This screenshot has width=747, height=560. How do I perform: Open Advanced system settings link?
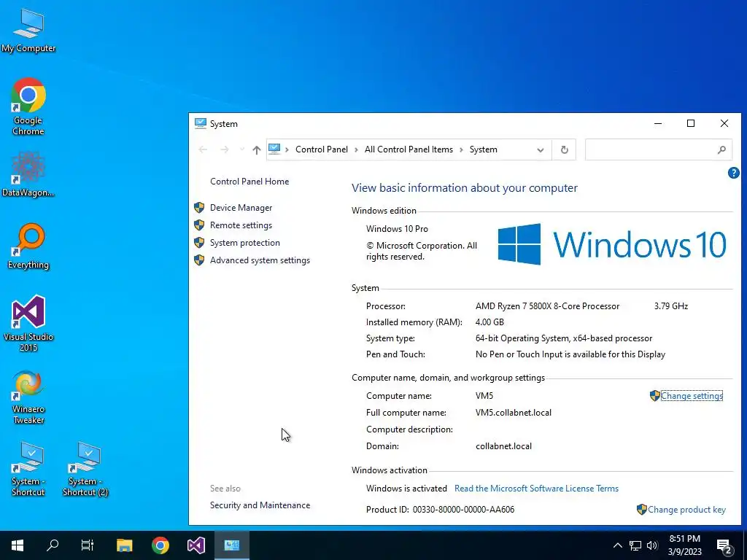(260, 260)
